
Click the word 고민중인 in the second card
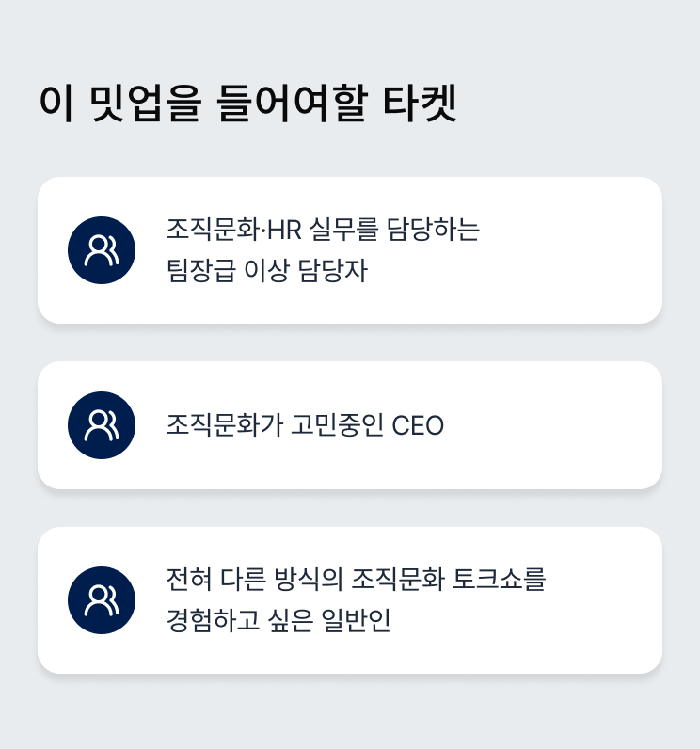pos(337,425)
